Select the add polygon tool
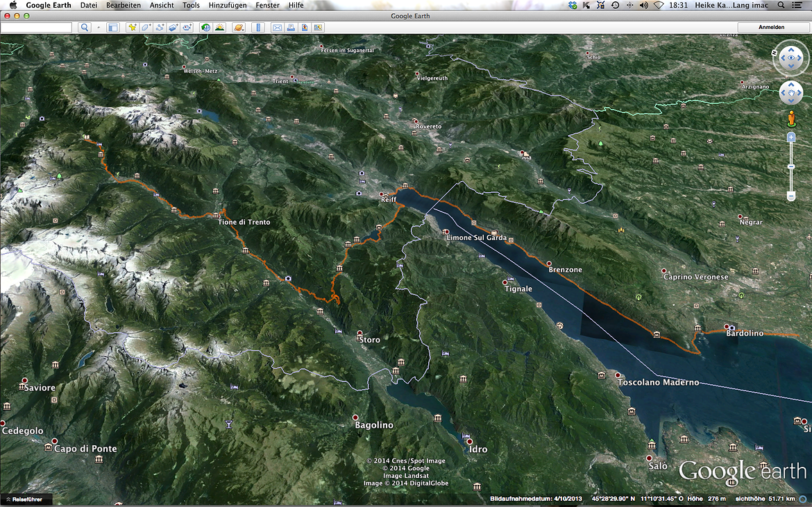The height and width of the screenshot is (507, 812). [146, 28]
